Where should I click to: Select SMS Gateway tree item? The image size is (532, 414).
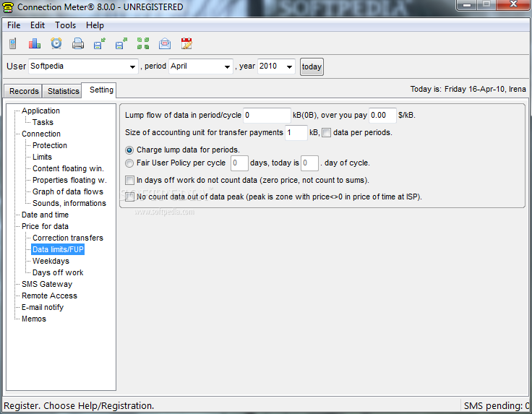[x=47, y=284]
